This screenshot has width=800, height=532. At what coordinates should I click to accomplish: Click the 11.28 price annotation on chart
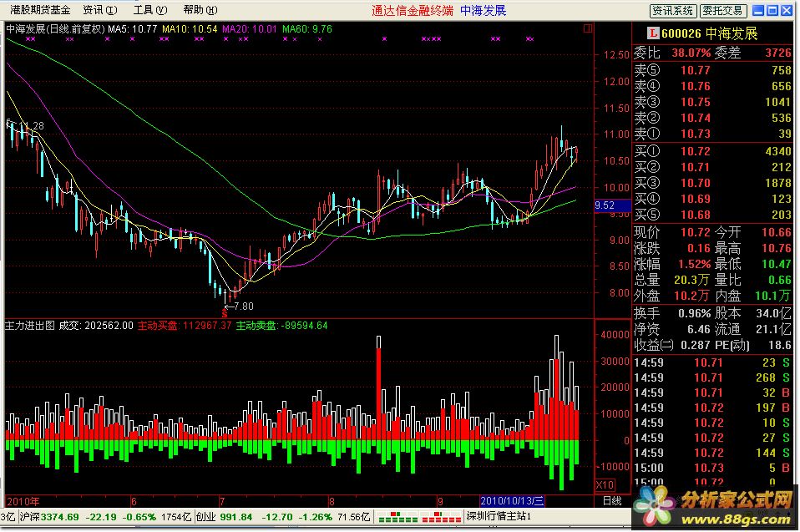coord(29,125)
